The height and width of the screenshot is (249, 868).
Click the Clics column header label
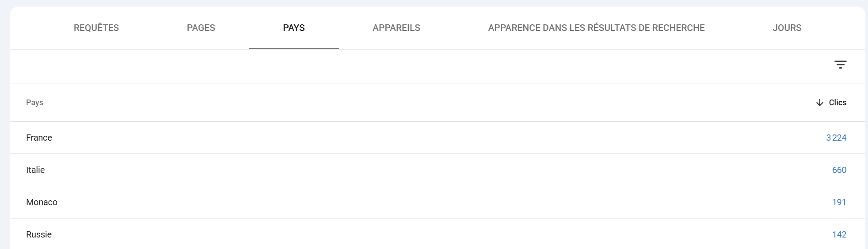[x=838, y=103]
